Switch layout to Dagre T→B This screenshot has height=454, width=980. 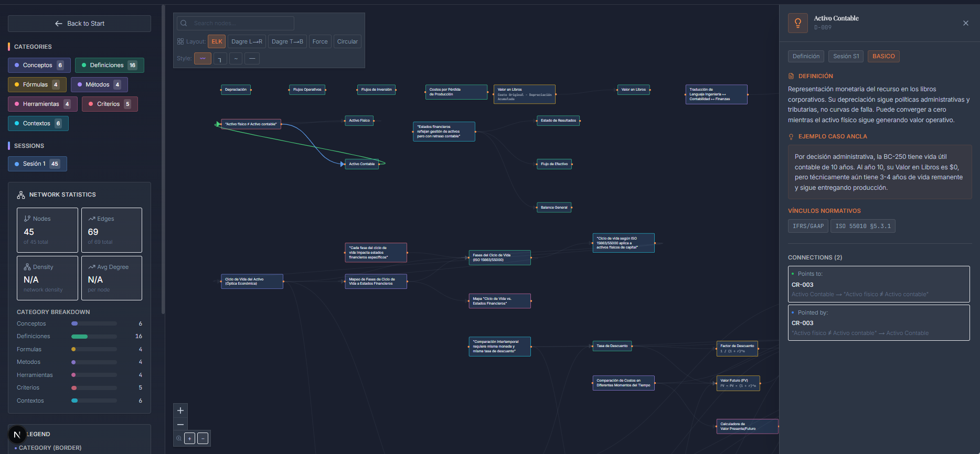pyautogui.click(x=287, y=41)
